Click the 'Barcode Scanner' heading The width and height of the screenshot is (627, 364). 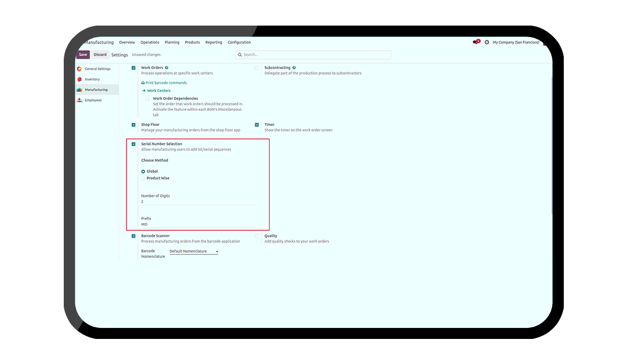click(155, 236)
